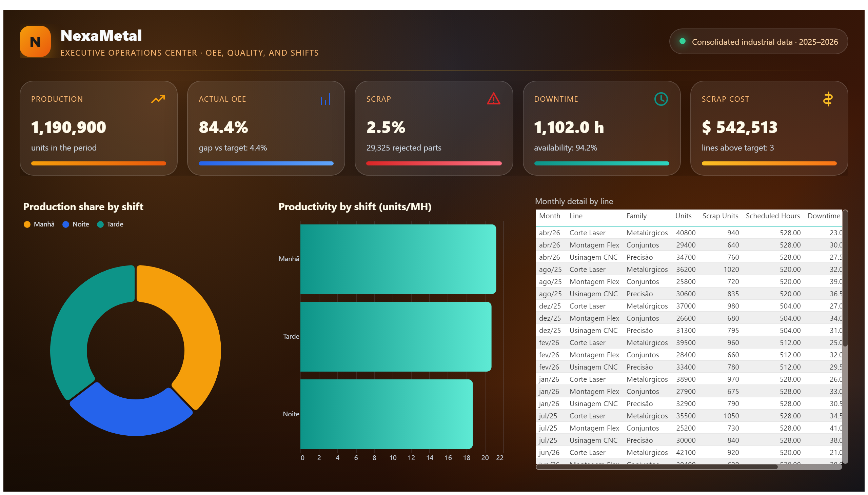
Task: Sort table by Scheduled Hours header
Action: (x=772, y=216)
